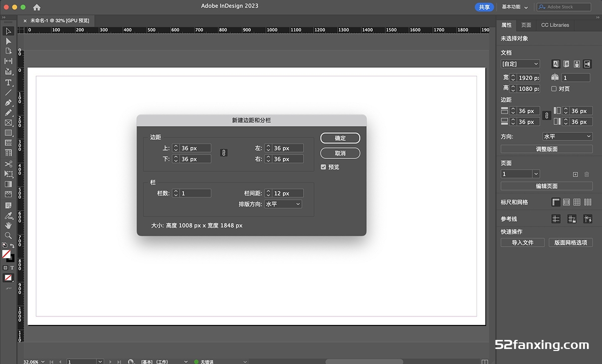Select the Free Transform tool
The width and height of the screenshot is (602, 364).
tap(9, 173)
